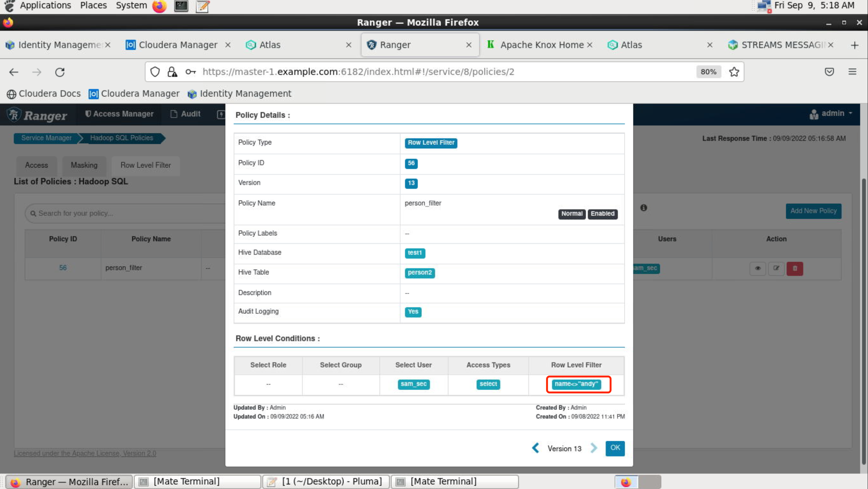
Task: Click the OK button to close dialog
Action: point(615,448)
